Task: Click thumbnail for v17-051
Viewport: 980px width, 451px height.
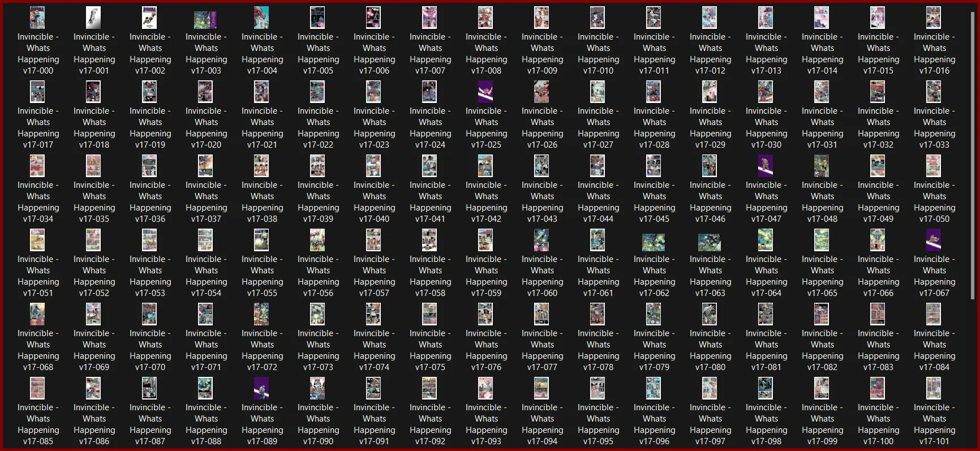Action: point(37,240)
